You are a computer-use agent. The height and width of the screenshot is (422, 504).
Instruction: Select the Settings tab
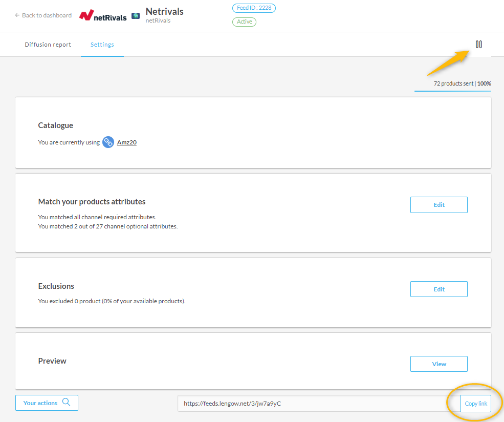tap(102, 45)
